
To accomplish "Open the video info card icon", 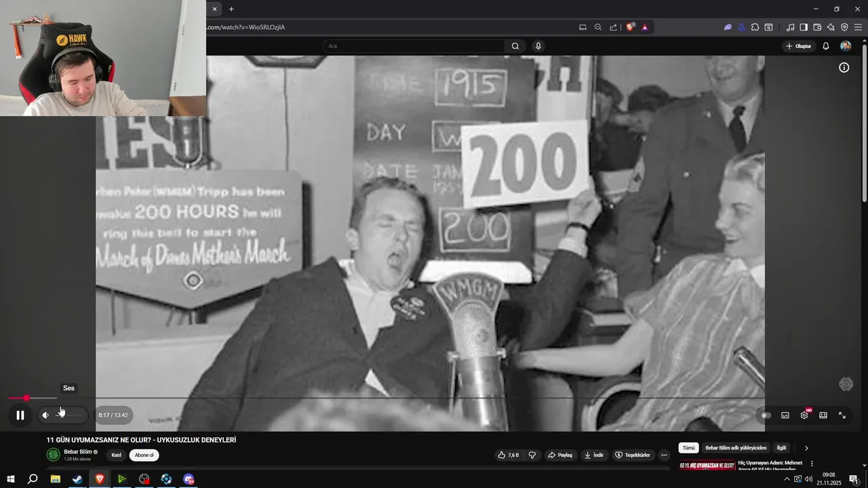I will click(x=844, y=68).
